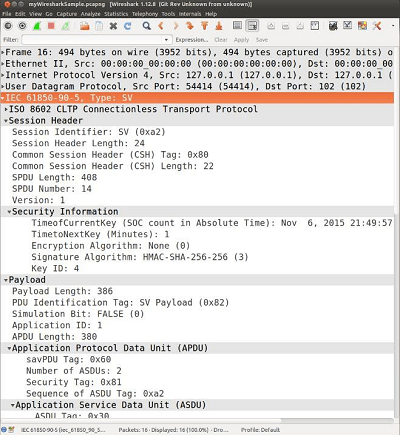The image size is (400, 435).
Task: Click the Apply filter button
Action: pyautogui.click(x=241, y=40)
